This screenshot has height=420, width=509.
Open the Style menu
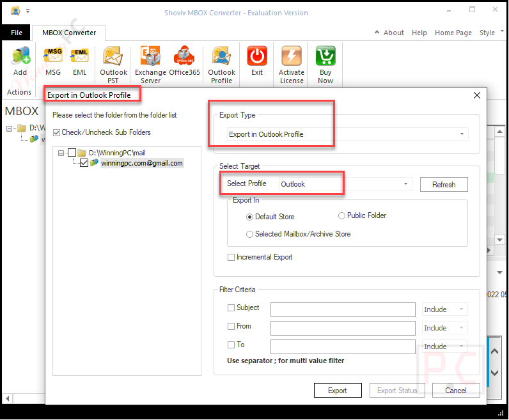487,33
